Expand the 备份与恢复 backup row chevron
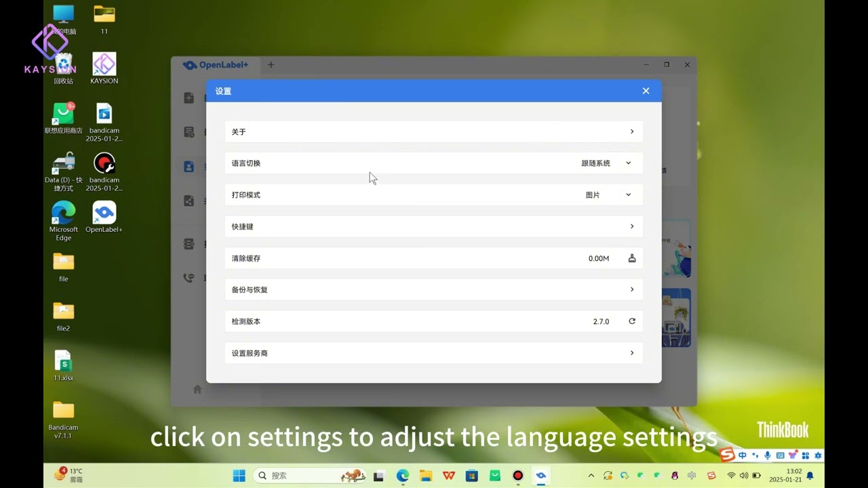Image resolution: width=868 pixels, height=488 pixels. tap(632, 289)
